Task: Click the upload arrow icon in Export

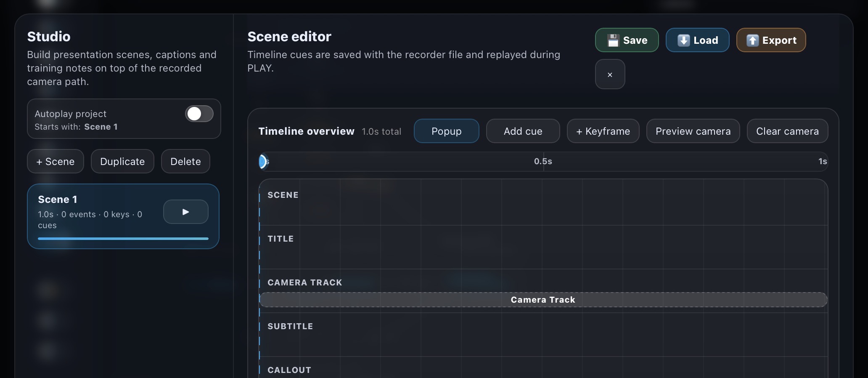Action: 752,40
